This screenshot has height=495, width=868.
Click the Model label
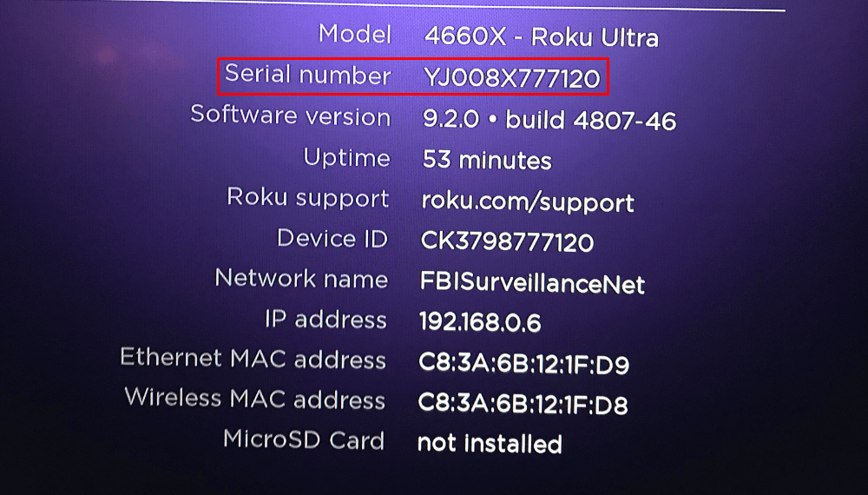[x=355, y=34]
